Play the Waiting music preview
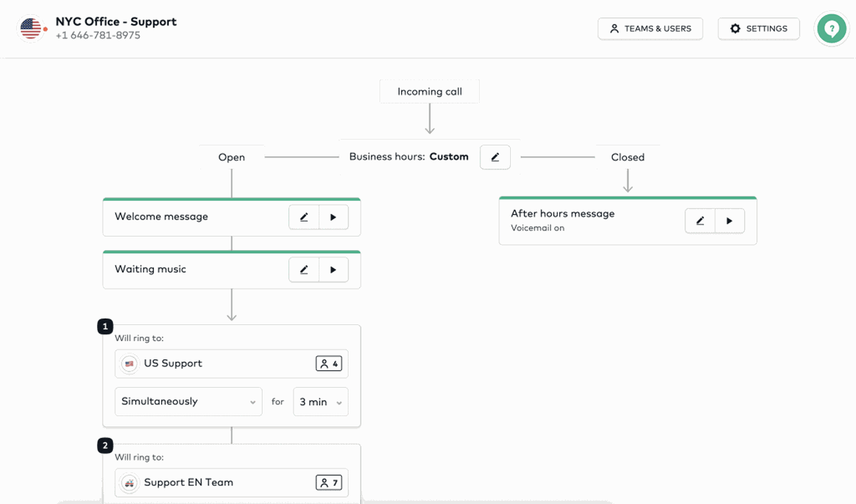Viewport: 856px width, 504px height. tap(334, 269)
